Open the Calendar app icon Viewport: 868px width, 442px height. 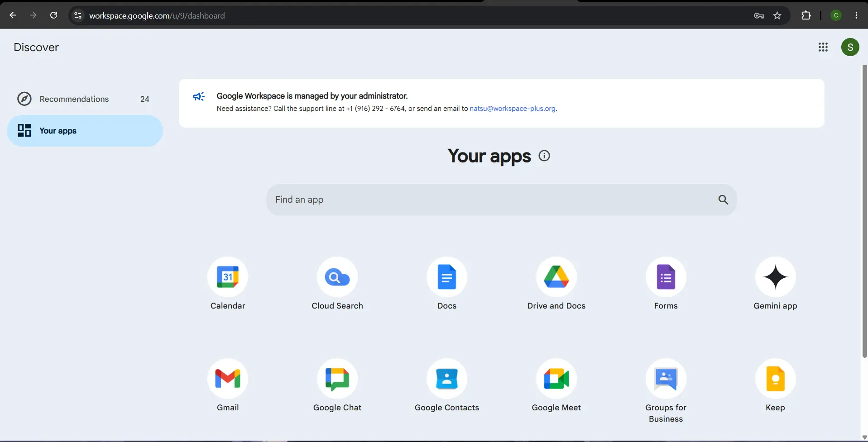228,277
